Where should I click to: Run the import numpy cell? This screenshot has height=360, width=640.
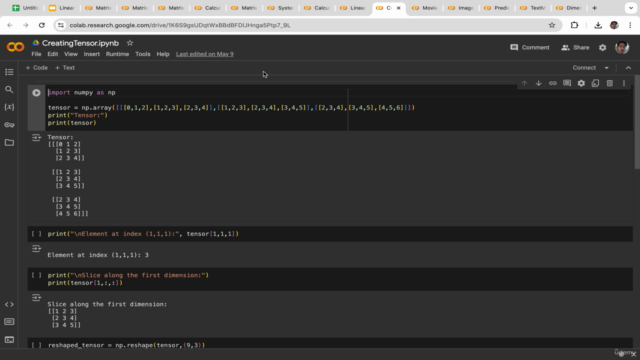tap(36, 93)
